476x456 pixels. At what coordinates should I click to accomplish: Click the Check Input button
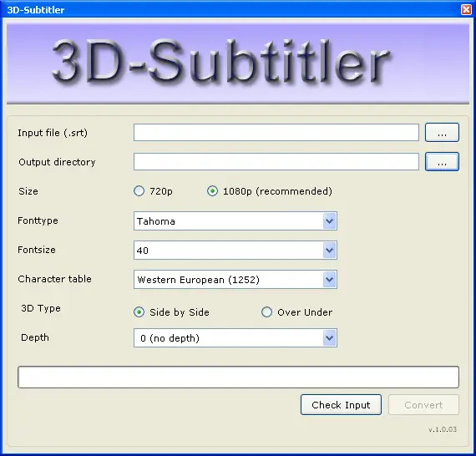[341, 405]
